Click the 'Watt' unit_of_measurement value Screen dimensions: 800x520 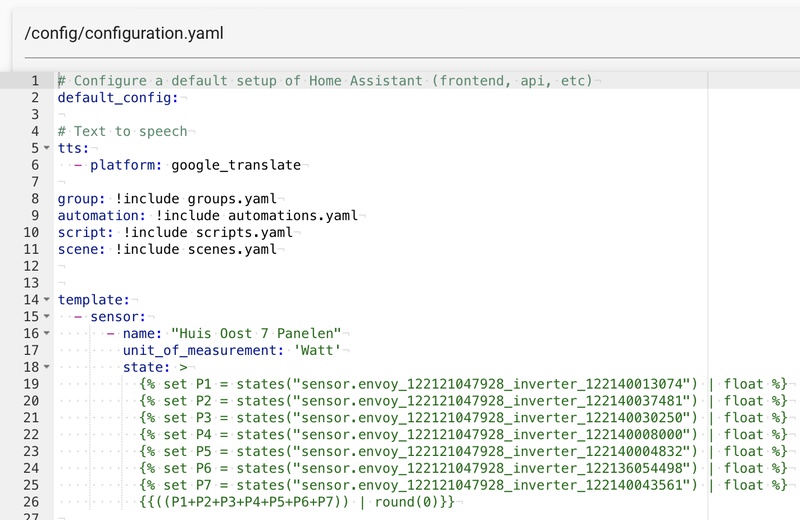click(319, 350)
